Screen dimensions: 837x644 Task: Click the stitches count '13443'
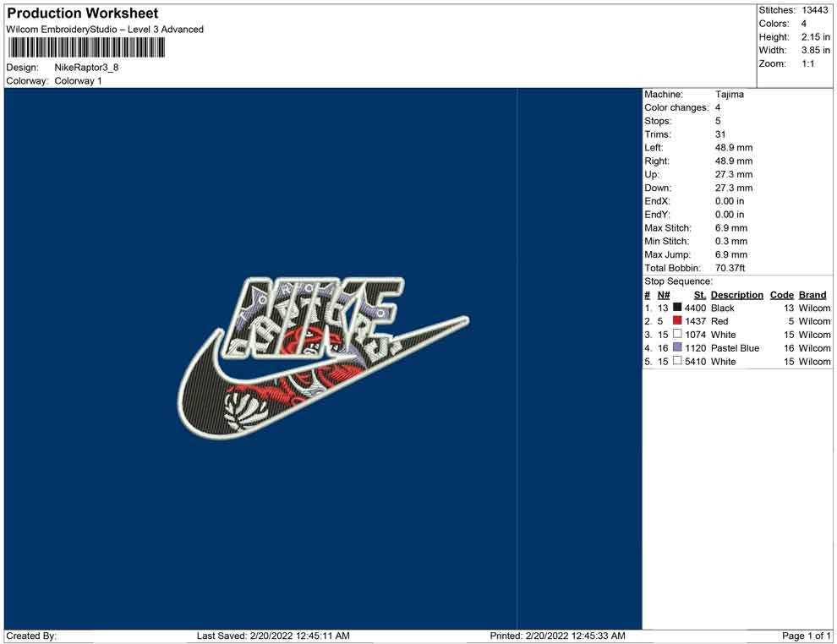[815, 10]
